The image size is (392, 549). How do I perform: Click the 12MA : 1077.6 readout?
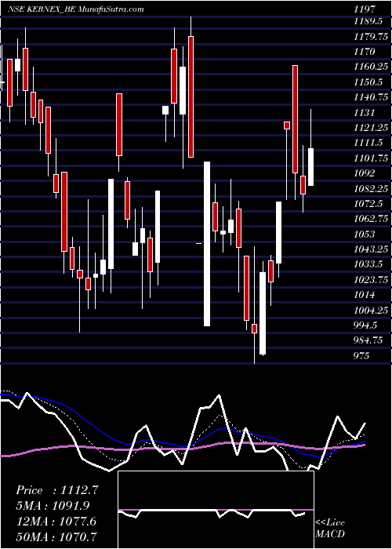click(x=56, y=521)
